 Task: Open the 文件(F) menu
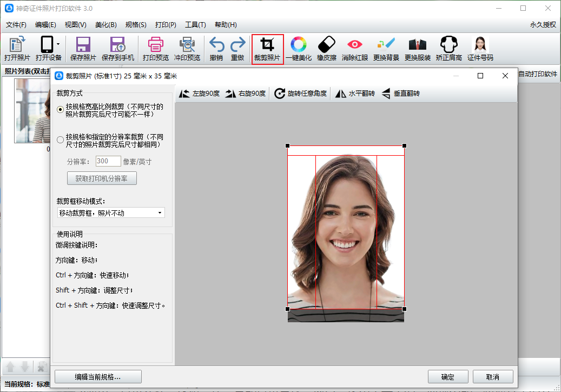point(16,25)
